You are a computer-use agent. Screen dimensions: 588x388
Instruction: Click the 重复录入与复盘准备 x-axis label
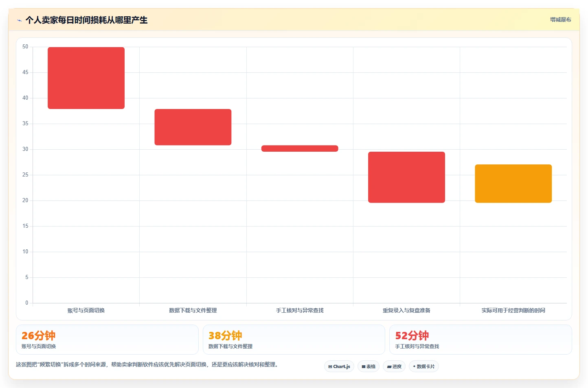(x=406, y=310)
